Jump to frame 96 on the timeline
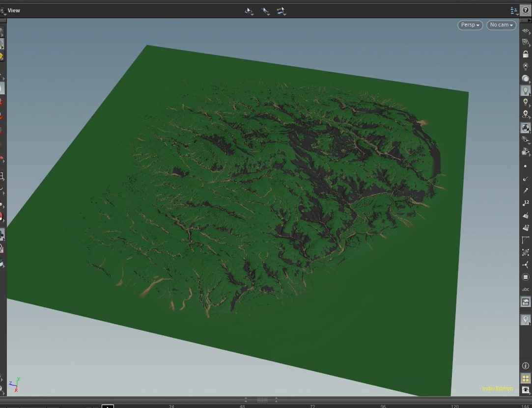532x408 pixels. pyautogui.click(x=383, y=406)
